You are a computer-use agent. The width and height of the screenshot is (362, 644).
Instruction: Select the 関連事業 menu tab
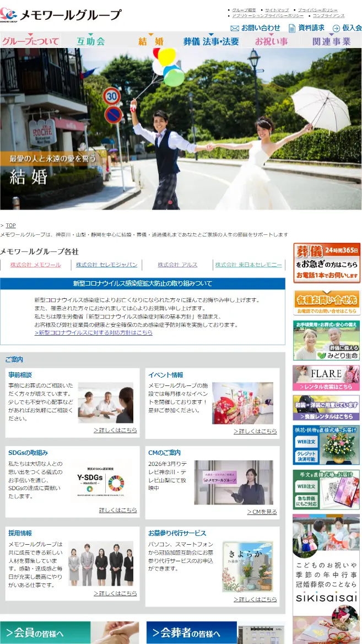coord(331,41)
